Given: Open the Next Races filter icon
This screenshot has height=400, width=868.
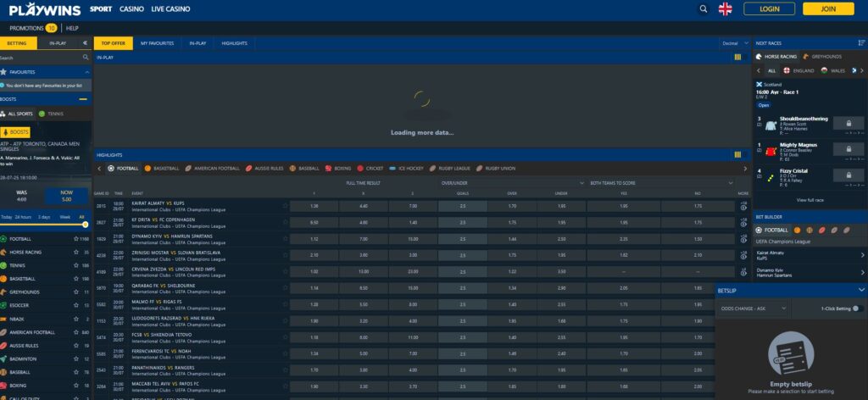Looking at the screenshot, I should pos(861,42).
